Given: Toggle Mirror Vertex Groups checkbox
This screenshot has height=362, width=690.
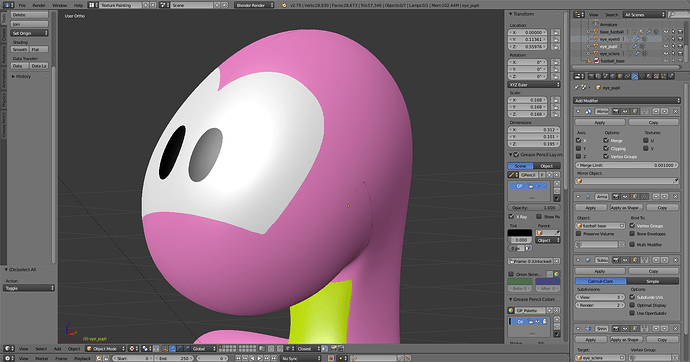Looking at the screenshot, I should coord(606,156).
